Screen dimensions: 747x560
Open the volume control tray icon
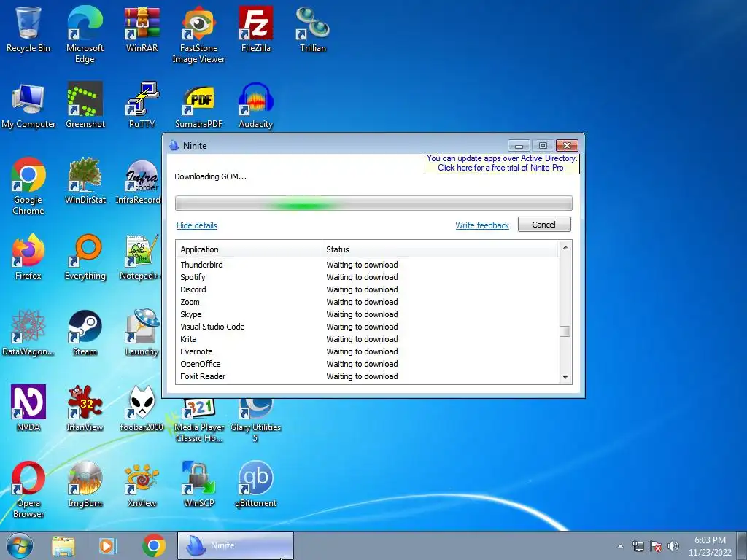click(673, 546)
